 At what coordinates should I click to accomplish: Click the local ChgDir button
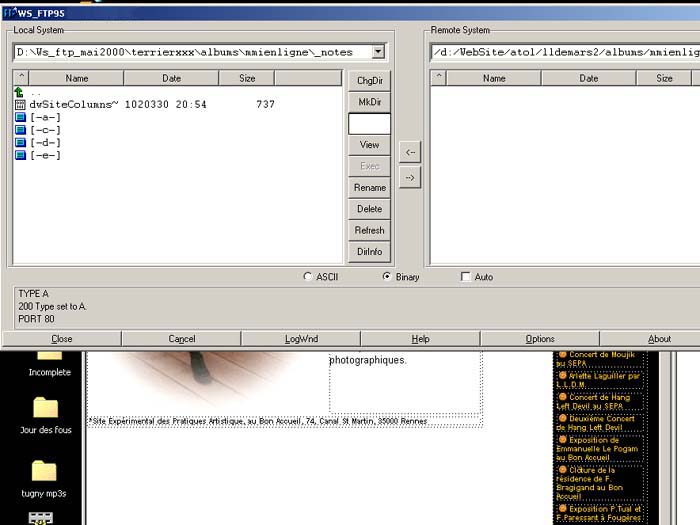[369, 81]
